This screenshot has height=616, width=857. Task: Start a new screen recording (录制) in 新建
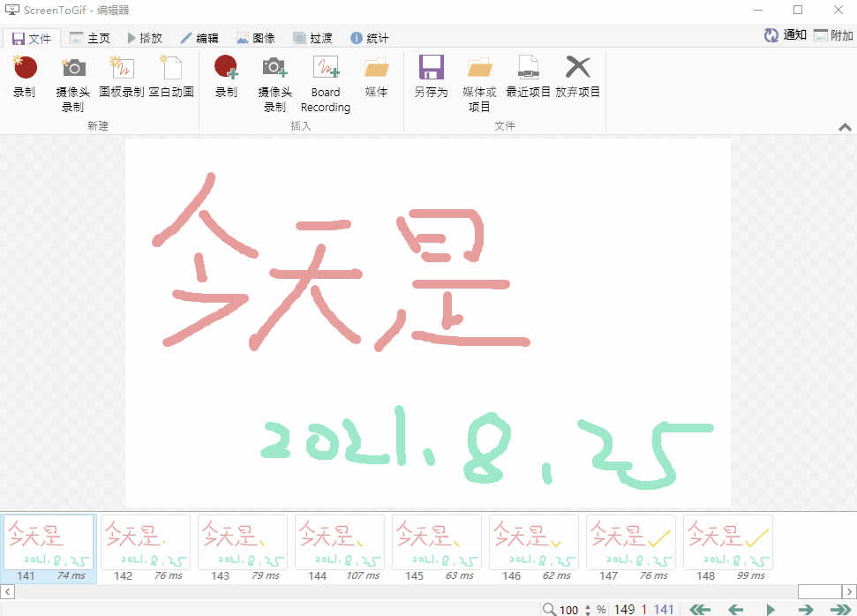coord(25,77)
